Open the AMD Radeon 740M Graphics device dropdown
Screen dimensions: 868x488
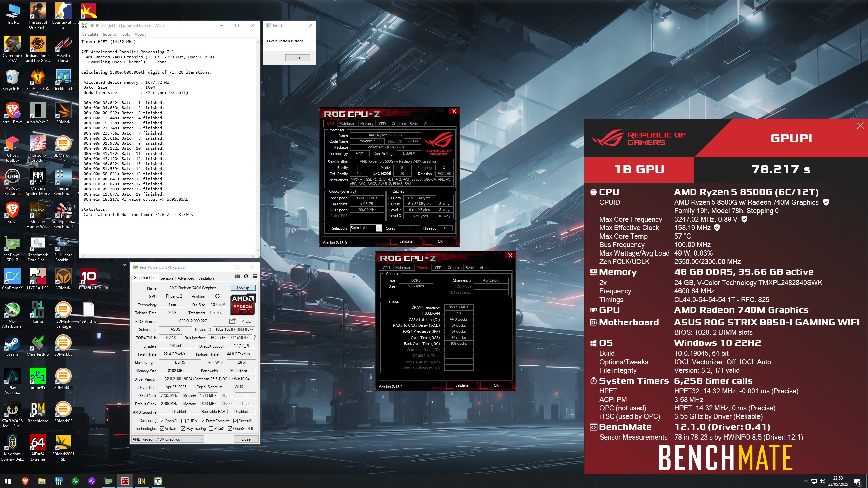168,439
